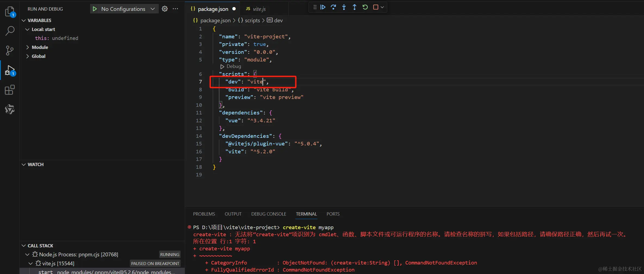The width and height of the screenshot is (644, 274).
Task: Click line number 19 in the gutter
Action: pyautogui.click(x=199, y=175)
